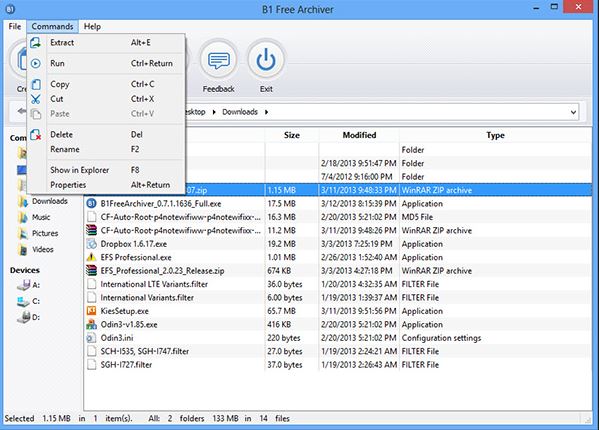Choose Copy menu entry
This screenshot has width=599, height=430.
click(x=106, y=84)
